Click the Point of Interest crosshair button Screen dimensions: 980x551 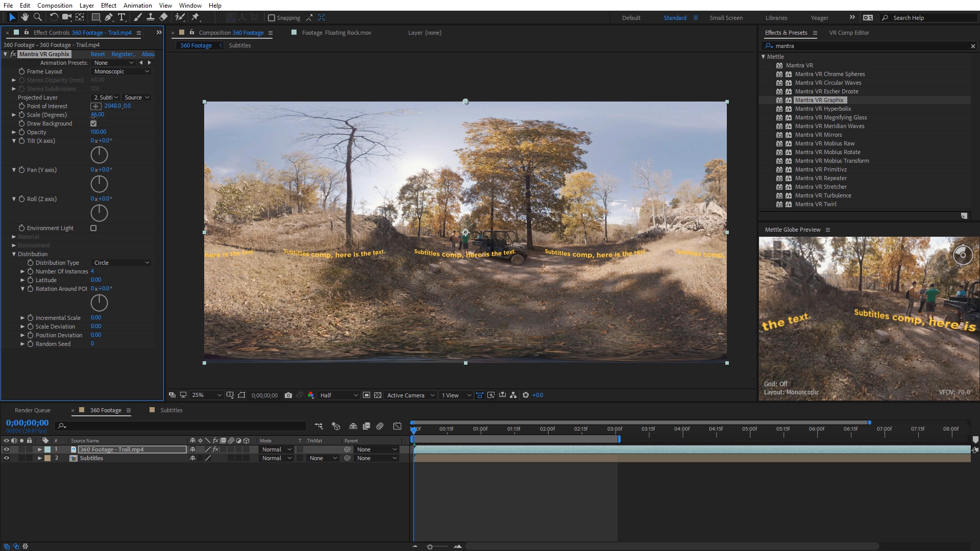click(96, 106)
